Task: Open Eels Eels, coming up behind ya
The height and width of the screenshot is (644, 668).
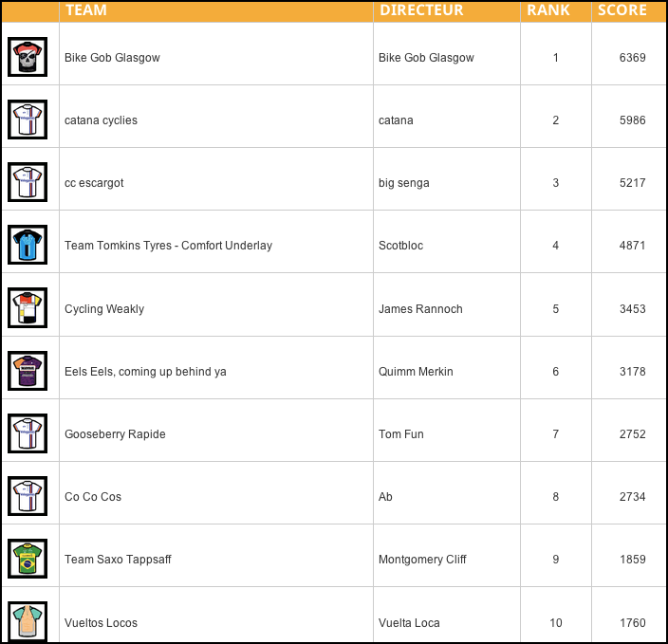Action: pyautogui.click(x=145, y=372)
